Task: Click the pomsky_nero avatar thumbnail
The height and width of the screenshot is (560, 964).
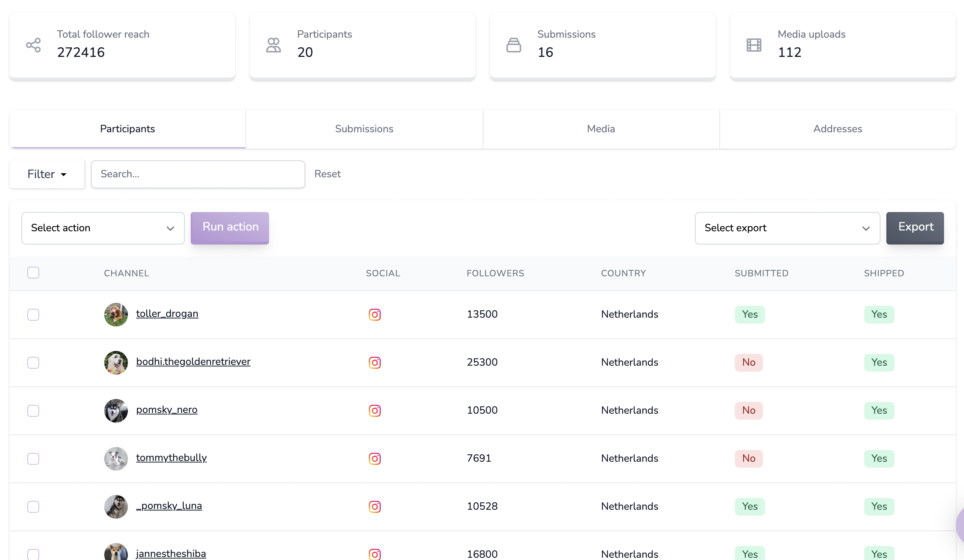Action: [x=116, y=410]
